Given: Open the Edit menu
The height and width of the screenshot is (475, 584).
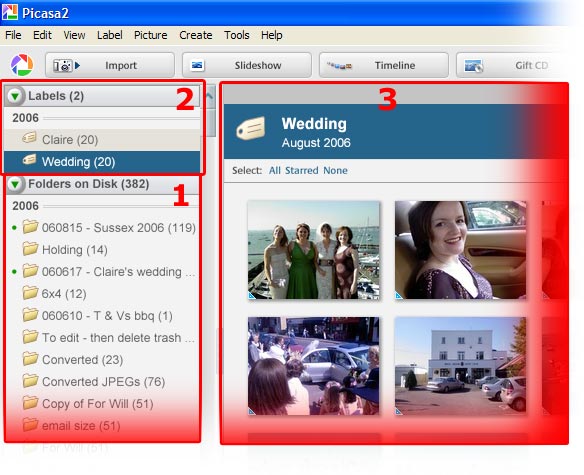Looking at the screenshot, I should (x=42, y=35).
